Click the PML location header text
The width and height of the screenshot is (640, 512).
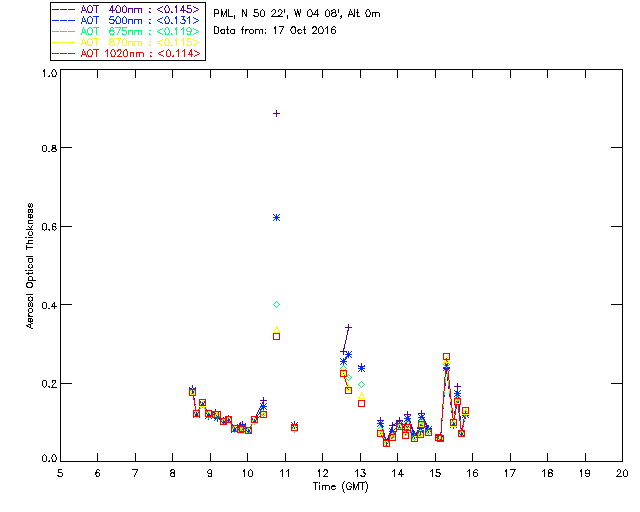click(297, 13)
